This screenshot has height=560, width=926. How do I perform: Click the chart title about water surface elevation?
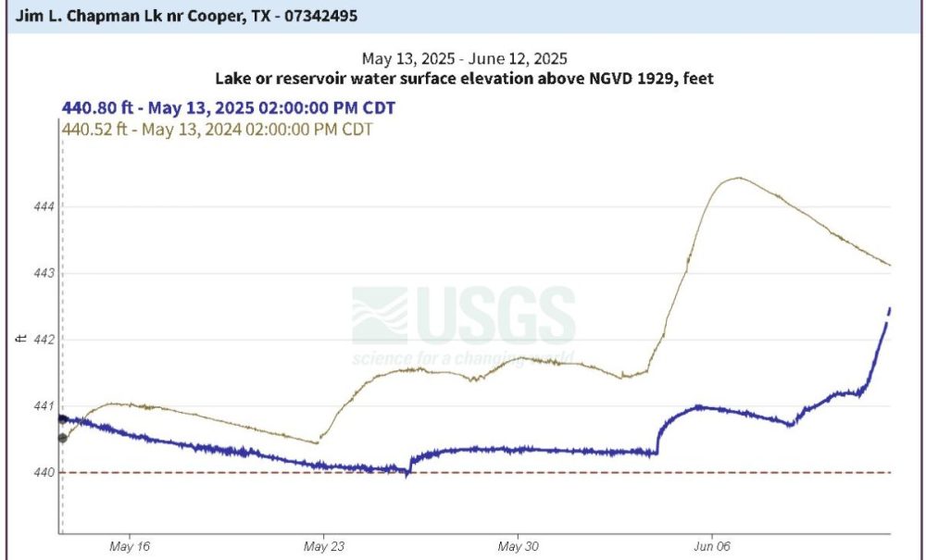[x=464, y=79]
